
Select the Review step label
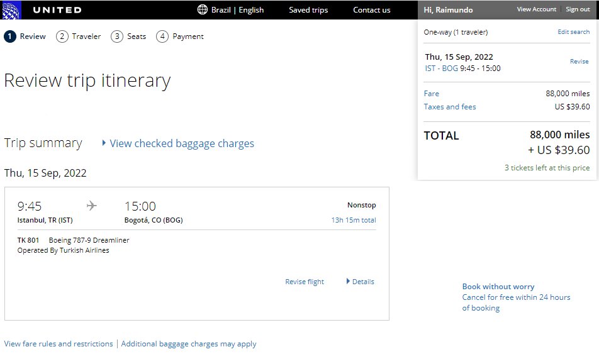[33, 36]
